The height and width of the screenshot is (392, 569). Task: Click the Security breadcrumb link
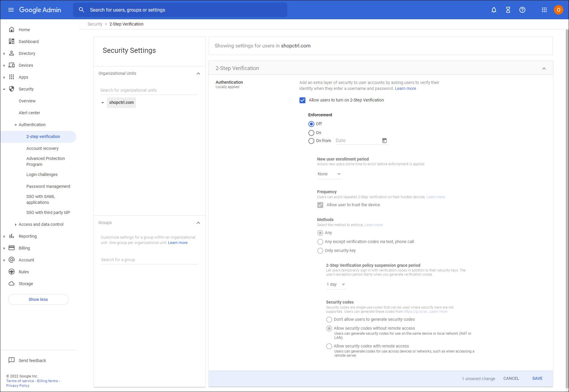pyautogui.click(x=95, y=24)
